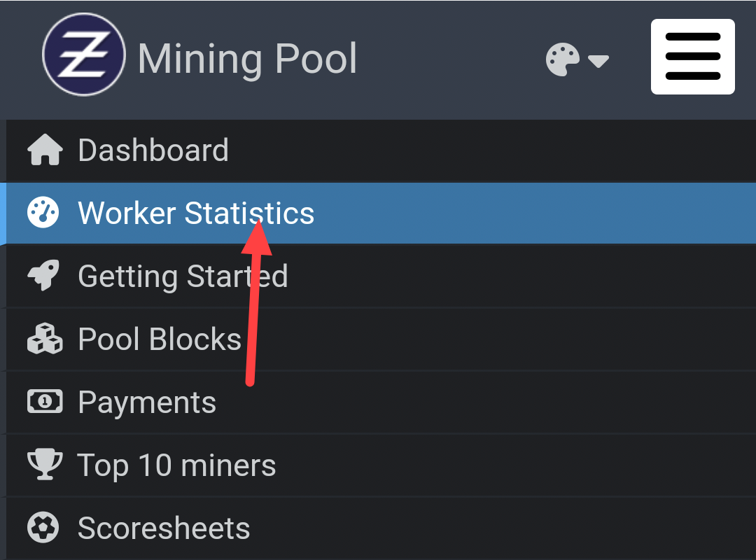Select Worker Statistics in the sidebar
The width and height of the screenshot is (756, 560).
pos(196,213)
